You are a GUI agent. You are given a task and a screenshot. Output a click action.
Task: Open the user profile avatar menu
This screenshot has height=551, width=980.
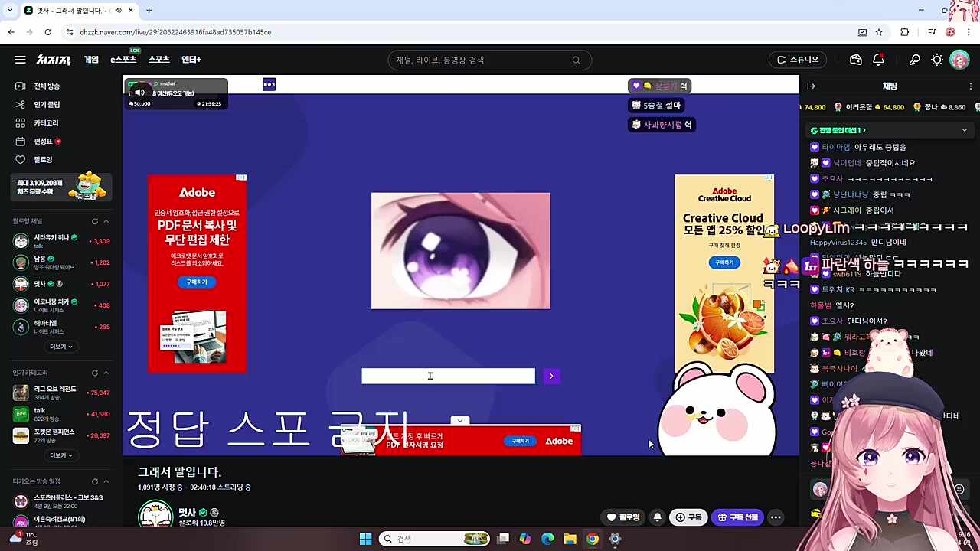pyautogui.click(x=959, y=60)
